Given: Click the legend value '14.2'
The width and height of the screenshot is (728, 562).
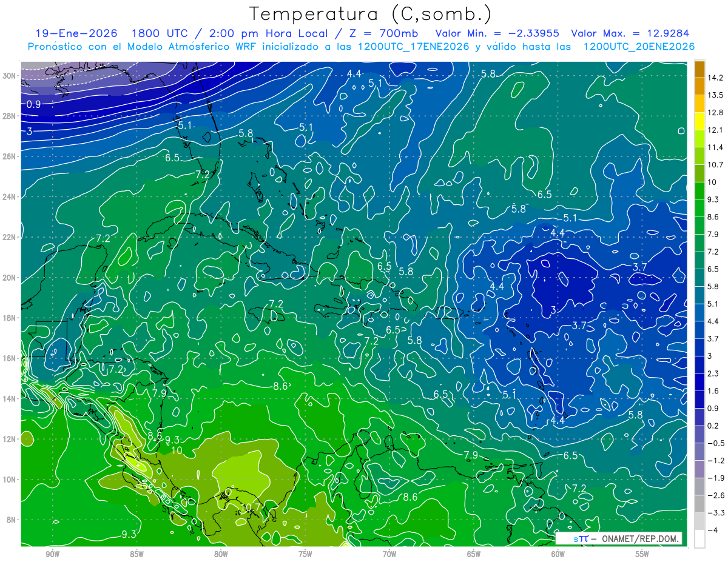Looking at the screenshot, I should tap(715, 78).
